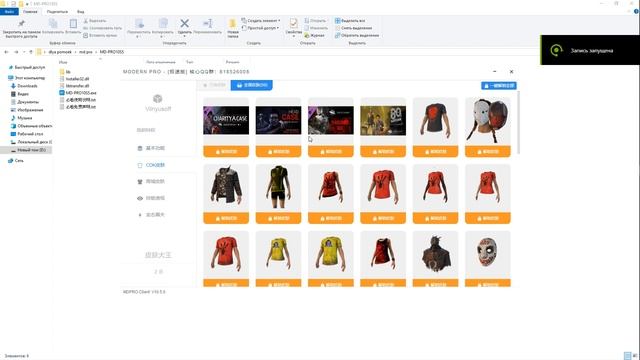The height and width of the screenshot is (360, 640).
Task: Click Вставить ярлык in the ribbon
Action: pyautogui.click(x=100, y=36)
